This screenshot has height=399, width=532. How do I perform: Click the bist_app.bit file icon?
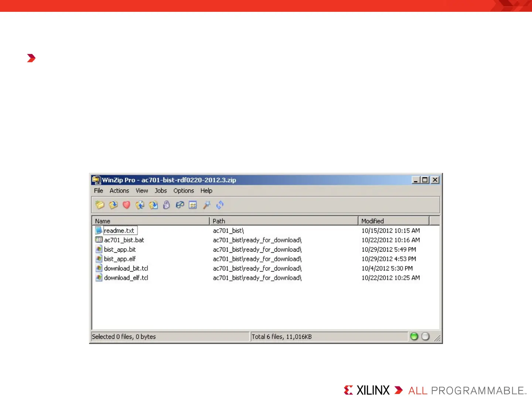tap(99, 249)
